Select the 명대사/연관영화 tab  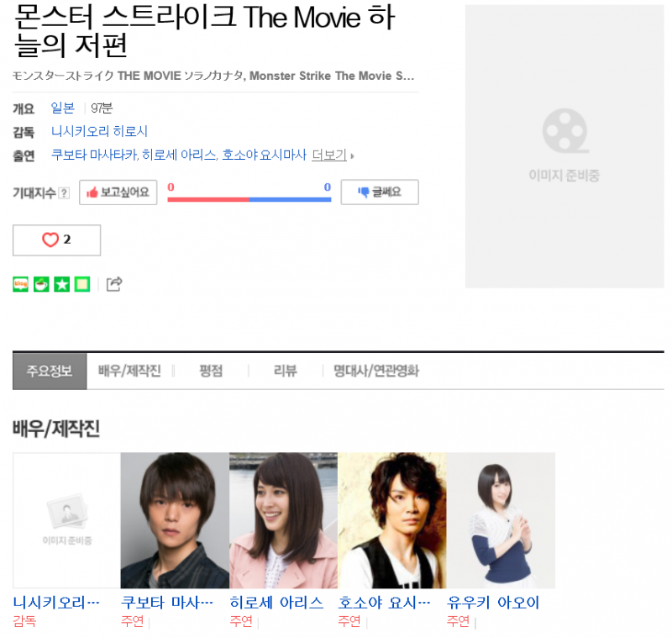click(x=376, y=371)
